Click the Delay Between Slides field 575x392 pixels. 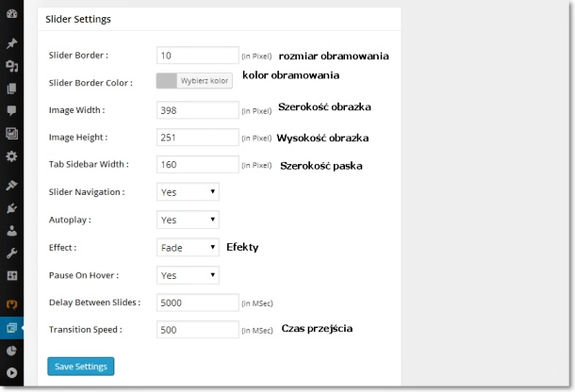pos(198,302)
